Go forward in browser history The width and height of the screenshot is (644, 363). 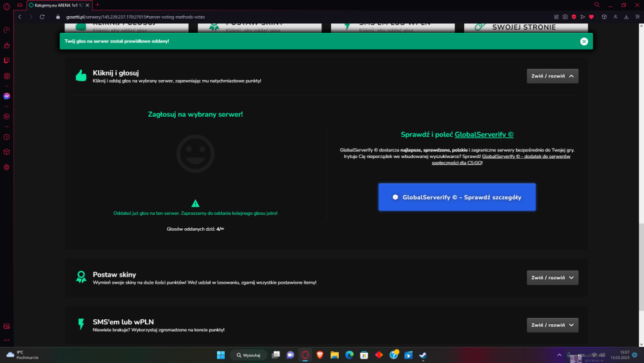pos(31,17)
